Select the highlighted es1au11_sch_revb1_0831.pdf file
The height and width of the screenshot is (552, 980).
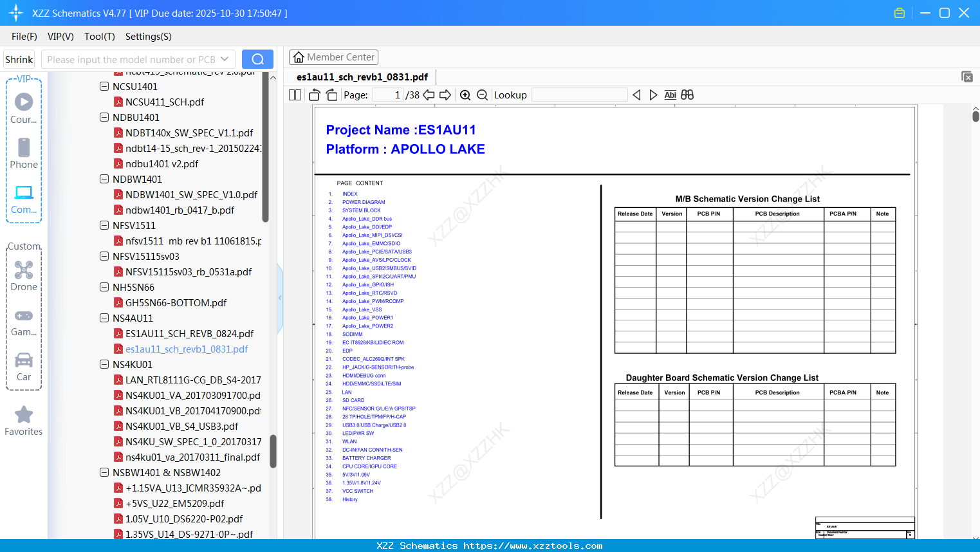click(187, 349)
